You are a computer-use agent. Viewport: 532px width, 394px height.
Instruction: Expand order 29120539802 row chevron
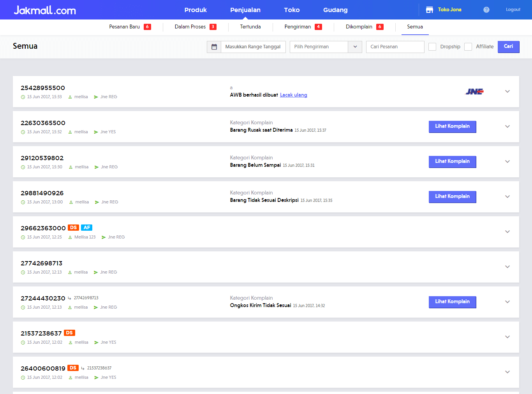pos(507,162)
